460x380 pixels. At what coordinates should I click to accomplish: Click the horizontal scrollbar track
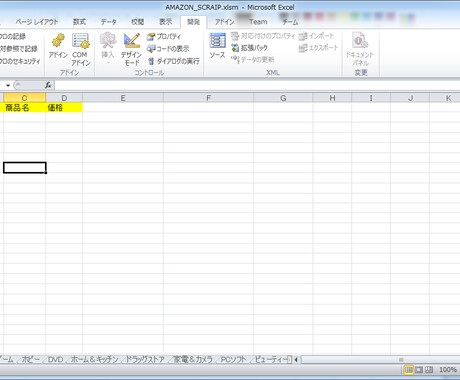click(x=380, y=360)
